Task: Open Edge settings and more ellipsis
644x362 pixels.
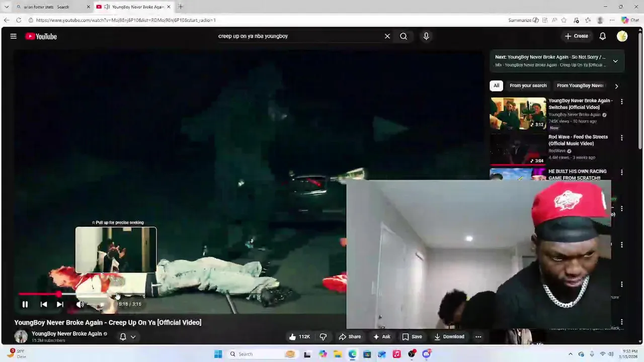Action: (612, 20)
